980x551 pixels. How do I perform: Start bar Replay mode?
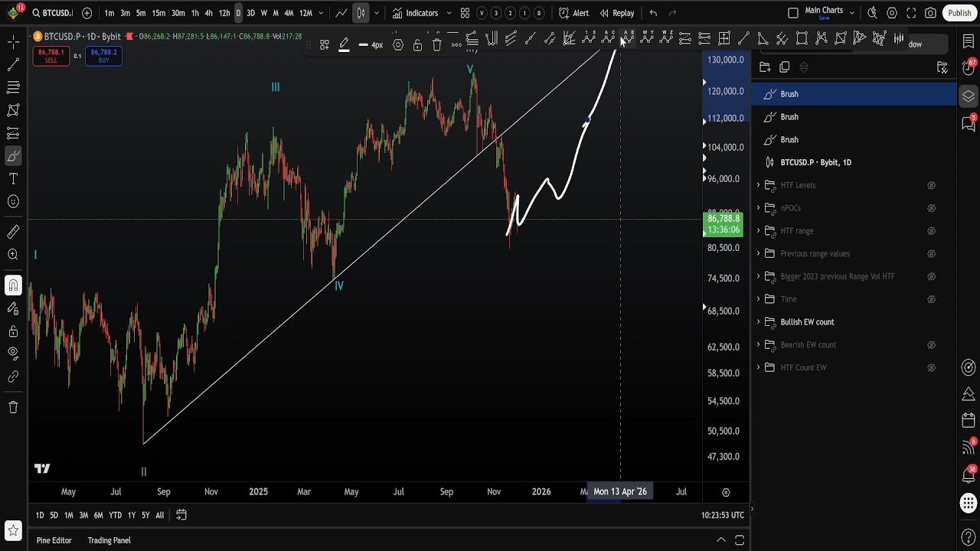click(x=616, y=13)
